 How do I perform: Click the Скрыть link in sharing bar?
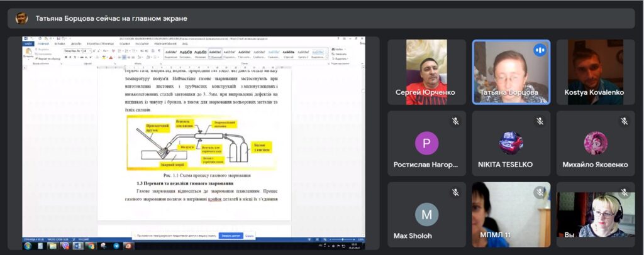[x=249, y=236]
